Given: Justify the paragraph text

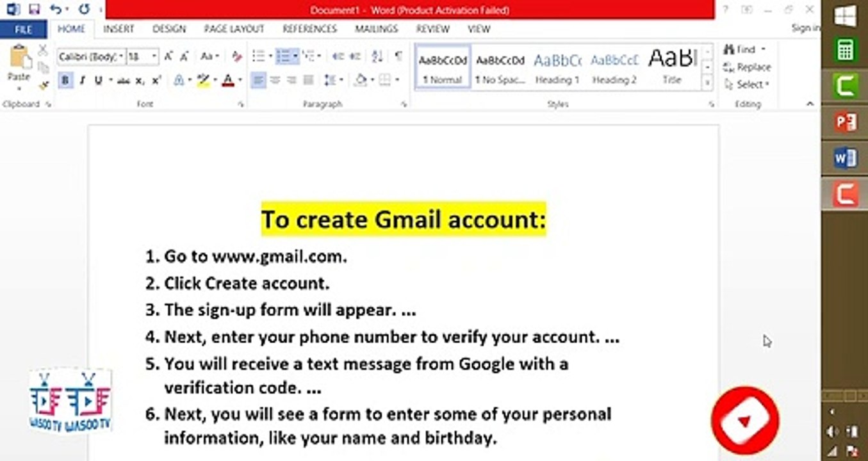Looking at the screenshot, I should (x=308, y=80).
